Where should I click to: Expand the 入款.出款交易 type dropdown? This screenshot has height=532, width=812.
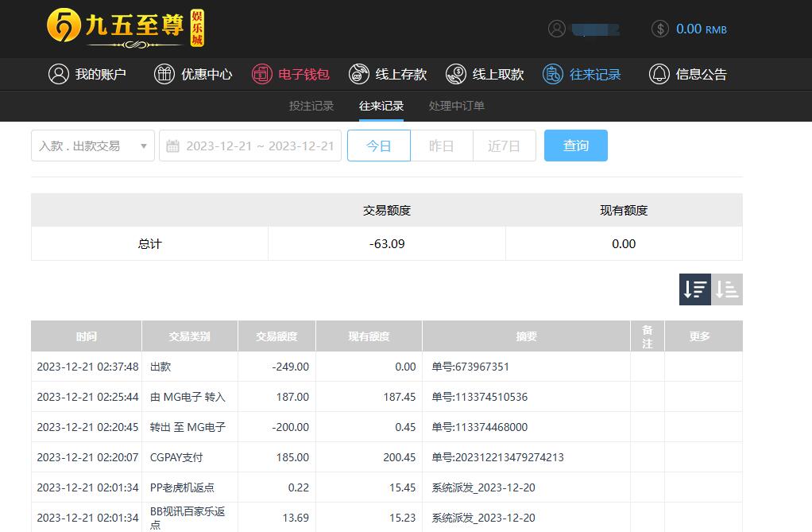click(93, 146)
